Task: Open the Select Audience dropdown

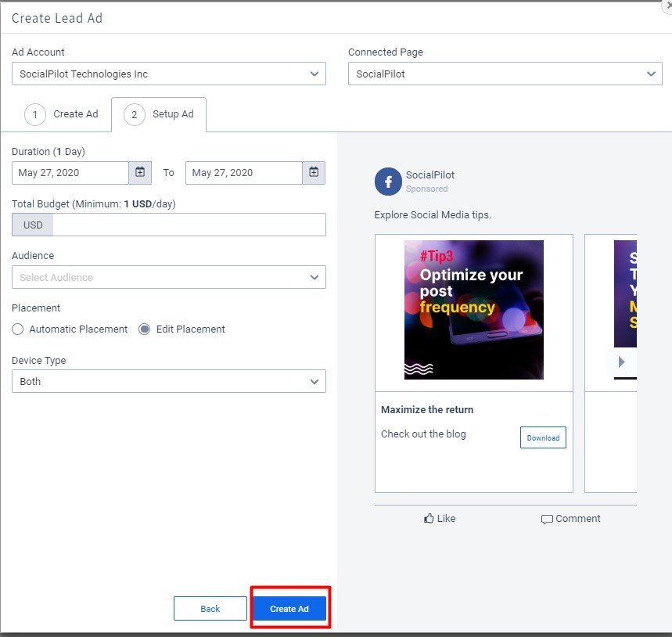Action: (169, 277)
